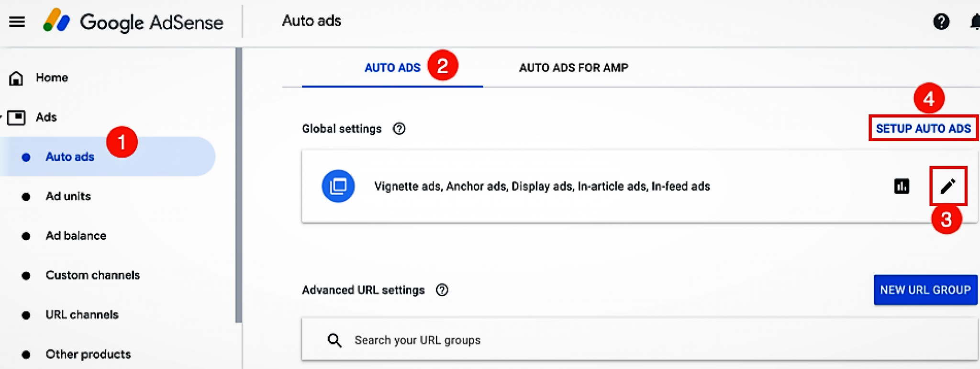980x369 pixels.
Task: Switch to Auto ads for AMP tab
Action: click(573, 68)
